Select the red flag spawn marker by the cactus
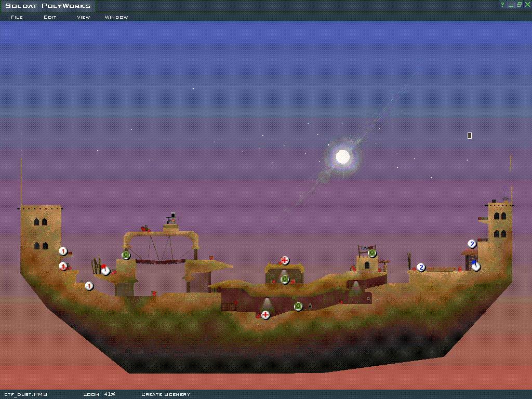The width and height of the screenshot is (532, 399). [x=105, y=270]
